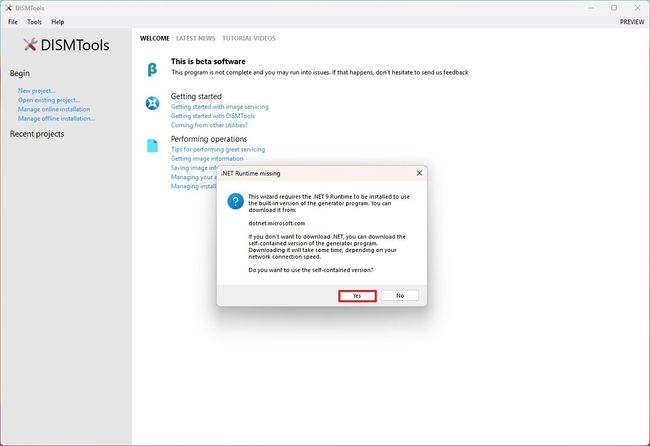Click the Performing operations heading

pyautogui.click(x=209, y=139)
